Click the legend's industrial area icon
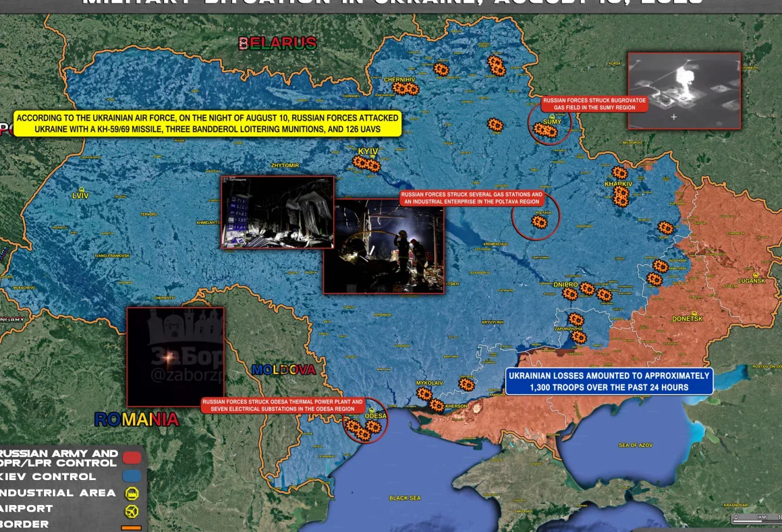782x532 pixels. 132,493
